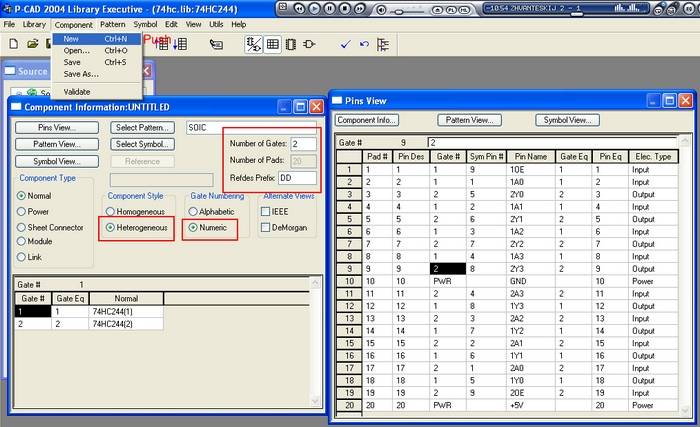
Task: Enable the IEEE alternate view checkbox
Action: [x=266, y=212]
